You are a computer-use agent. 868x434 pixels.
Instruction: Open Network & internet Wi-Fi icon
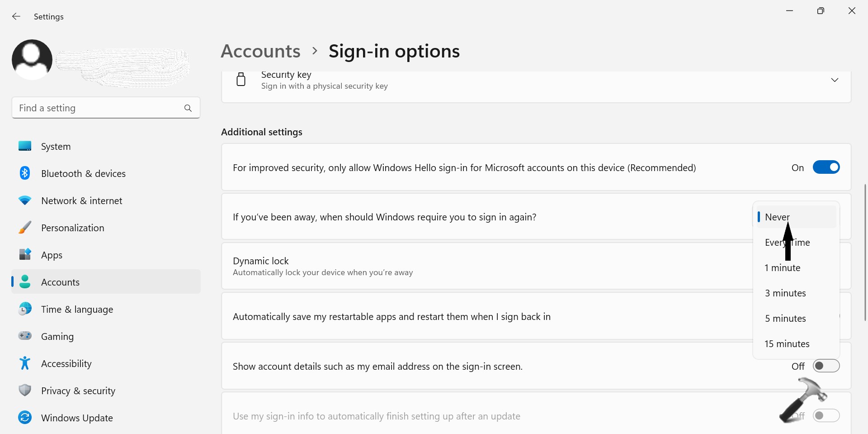[x=25, y=200]
